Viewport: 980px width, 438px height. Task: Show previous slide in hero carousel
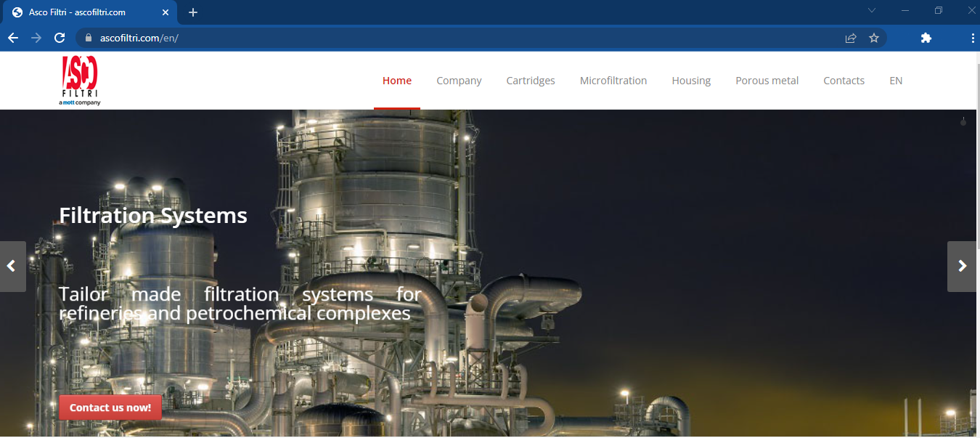12,267
